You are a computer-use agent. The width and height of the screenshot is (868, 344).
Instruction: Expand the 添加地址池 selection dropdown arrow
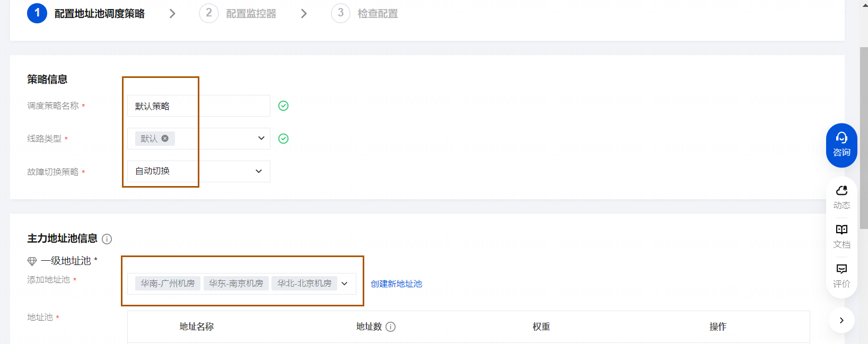345,284
